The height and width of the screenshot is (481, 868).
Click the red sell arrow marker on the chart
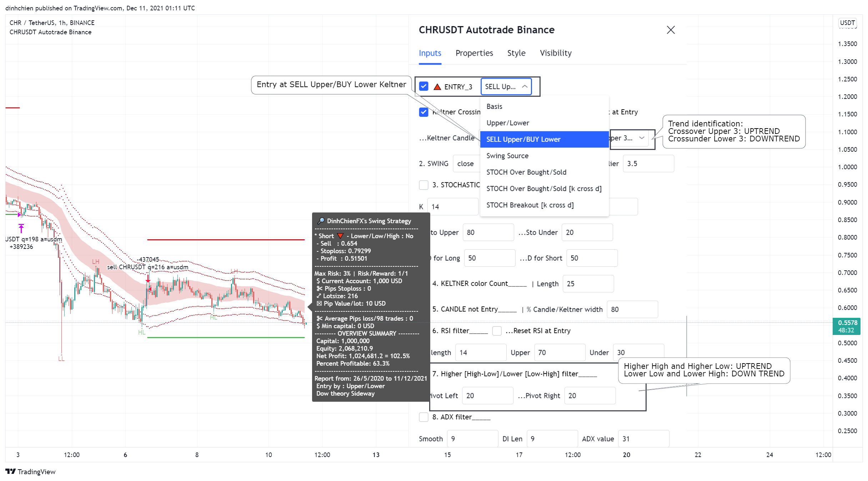[148, 279]
